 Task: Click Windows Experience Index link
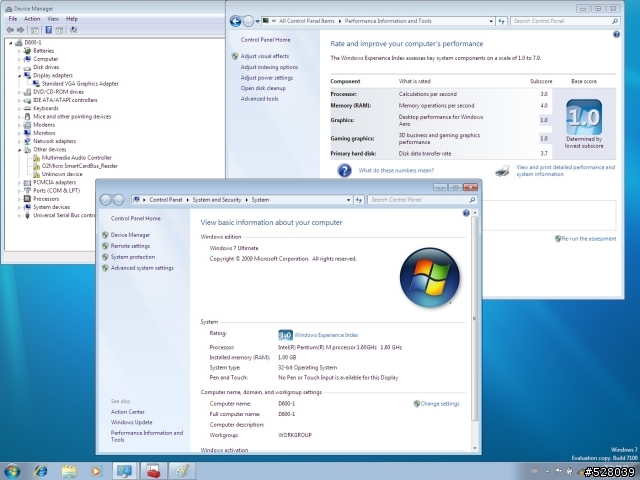coord(326,335)
